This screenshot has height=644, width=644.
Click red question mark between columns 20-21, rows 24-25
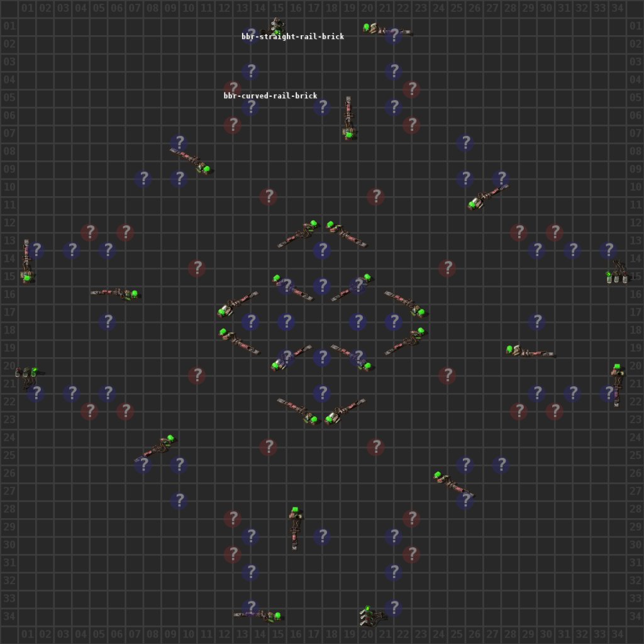(x=376, y=447)
